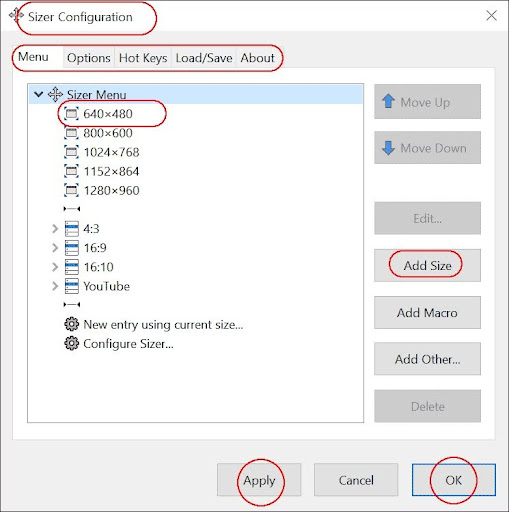Image resolution: width=509 pixels, height=512 pixels.
Task: Click the Add Macro button
Action: point(427,313)
